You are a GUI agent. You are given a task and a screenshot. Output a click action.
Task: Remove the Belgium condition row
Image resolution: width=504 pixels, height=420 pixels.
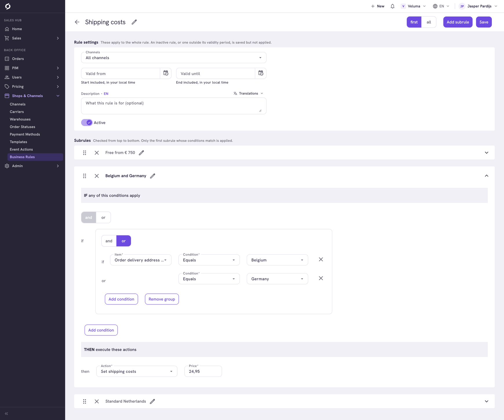321,260
